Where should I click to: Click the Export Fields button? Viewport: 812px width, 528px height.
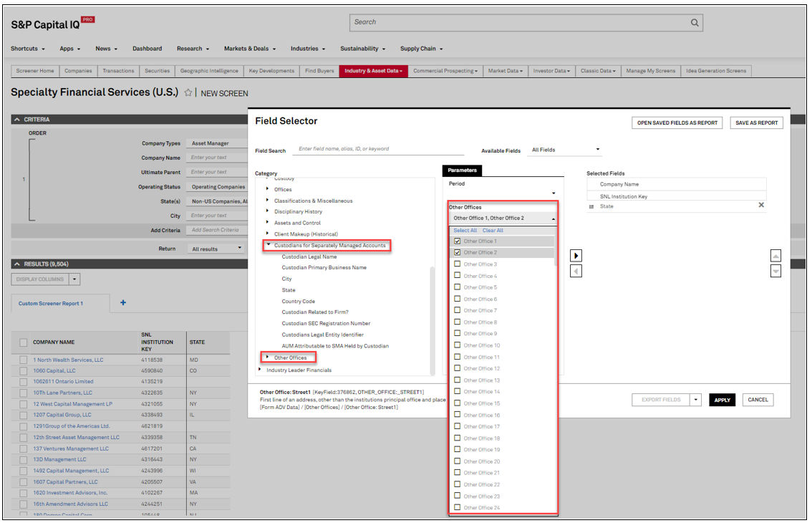pos(661,400)
